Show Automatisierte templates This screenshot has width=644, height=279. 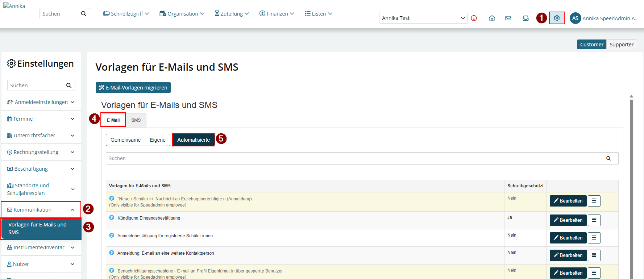coord(194,140)
